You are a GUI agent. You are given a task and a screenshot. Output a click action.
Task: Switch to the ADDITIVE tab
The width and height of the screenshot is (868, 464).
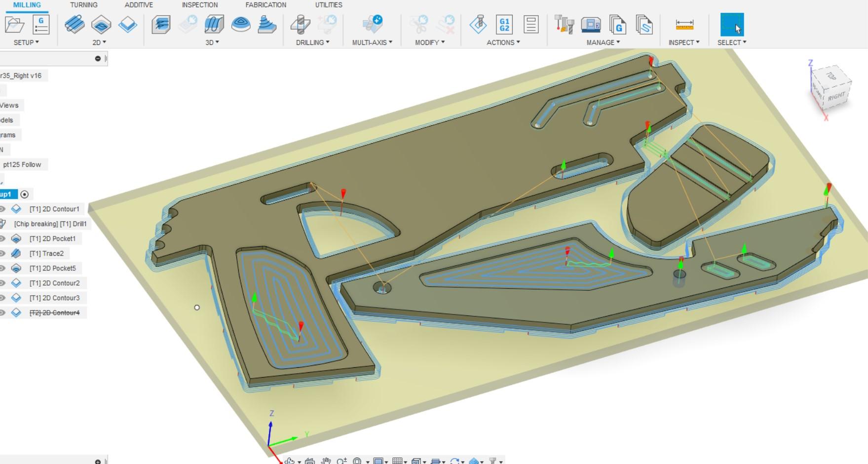point(139,5)
